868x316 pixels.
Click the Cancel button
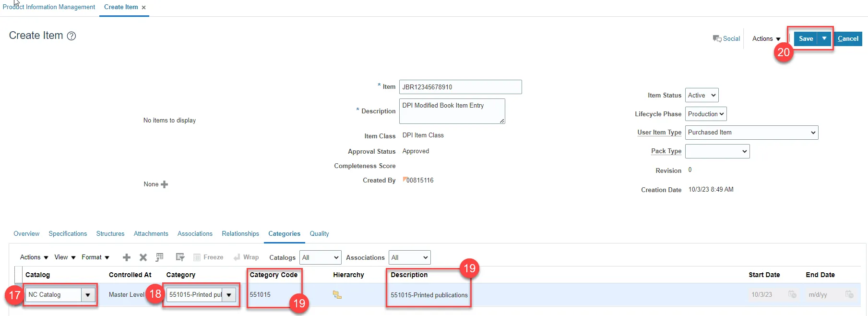pyautogui.click(x=848, y=39)
